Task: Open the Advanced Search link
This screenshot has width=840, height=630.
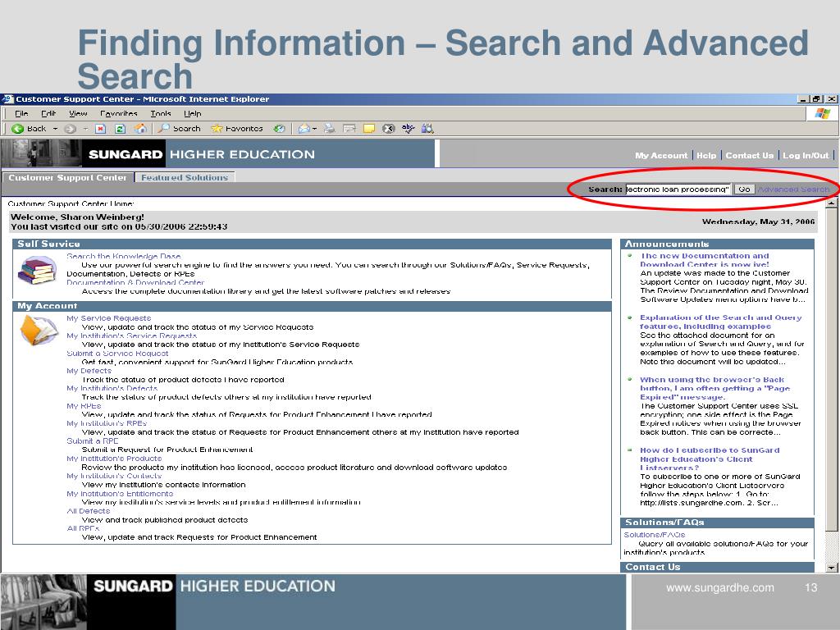Action: click(794, 189)
